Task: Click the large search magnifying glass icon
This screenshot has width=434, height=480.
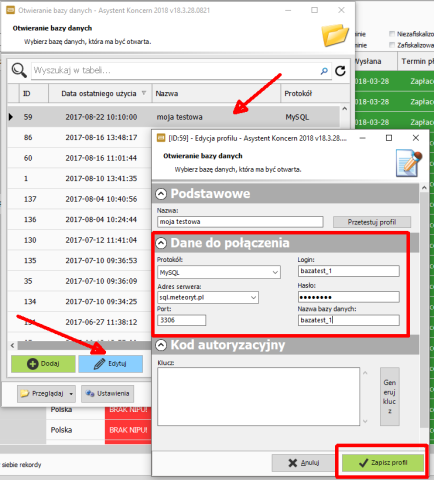Action: pyautogui.click(x=19, y=70)
